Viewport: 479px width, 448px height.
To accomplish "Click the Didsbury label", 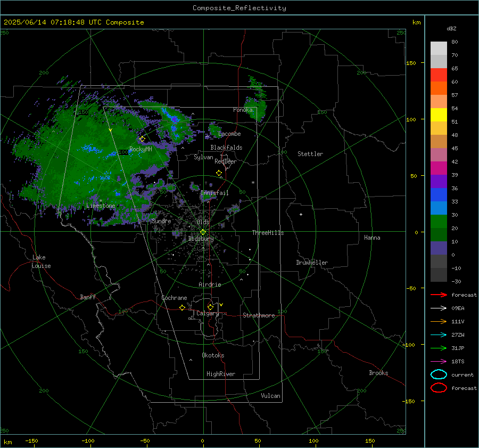I will click(x=201, y=239).
